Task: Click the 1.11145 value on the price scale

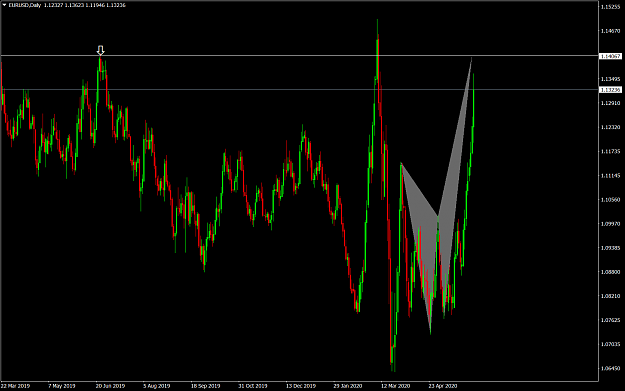Action: [610, 175]
